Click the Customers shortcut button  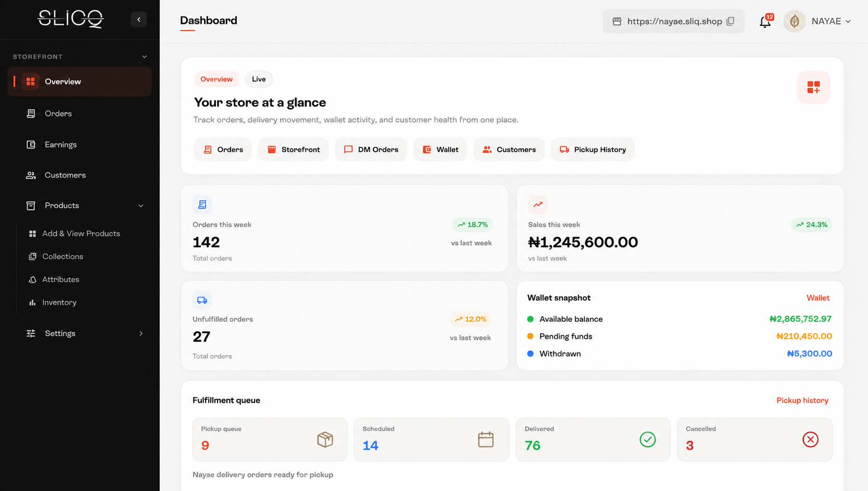(x=509, y=149)
